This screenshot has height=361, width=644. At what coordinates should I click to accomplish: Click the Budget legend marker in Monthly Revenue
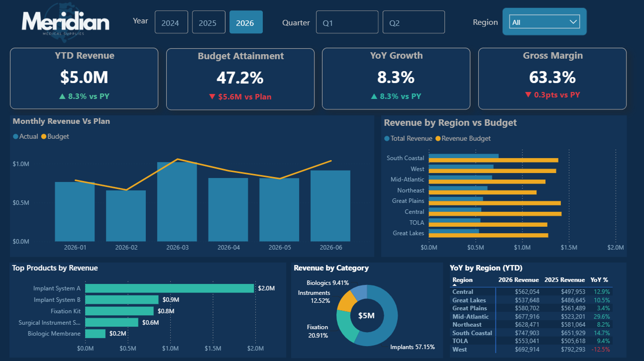(x=44, y=137)
